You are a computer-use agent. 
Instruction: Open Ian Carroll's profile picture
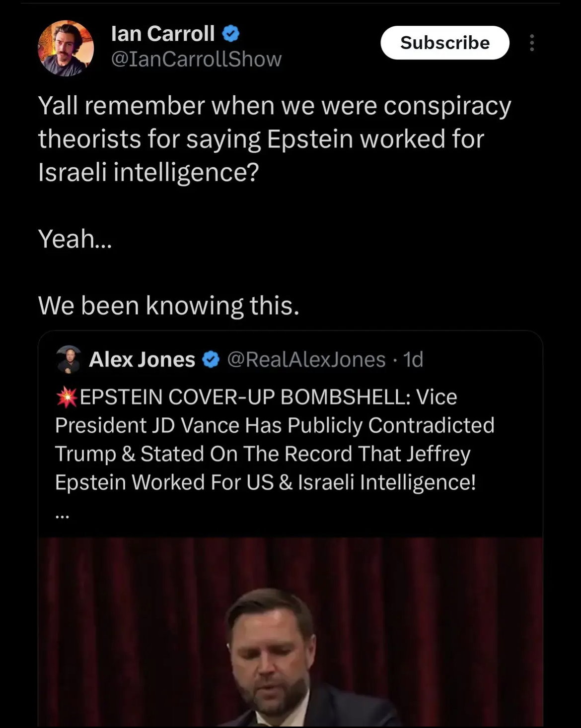coord(66,48)
